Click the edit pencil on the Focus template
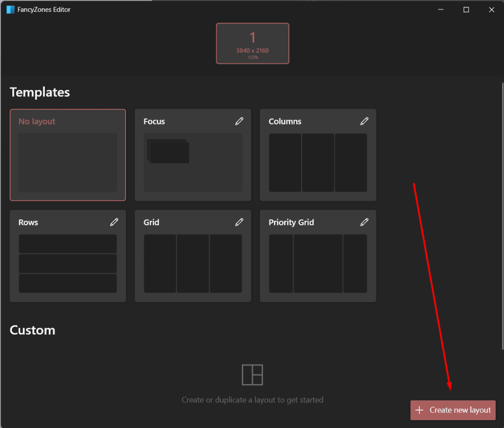 pyautogui.click(x=240, y=121)
